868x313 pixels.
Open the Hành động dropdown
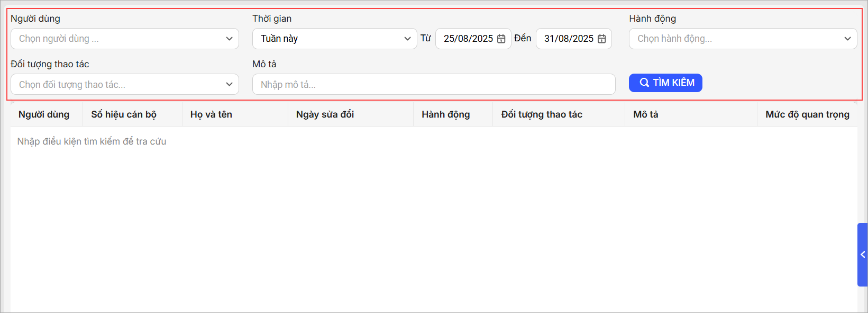click(x=742, y=39)
